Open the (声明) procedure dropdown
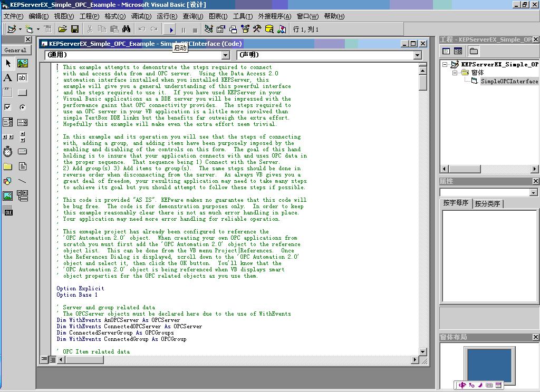 click(x=417, y=55)
